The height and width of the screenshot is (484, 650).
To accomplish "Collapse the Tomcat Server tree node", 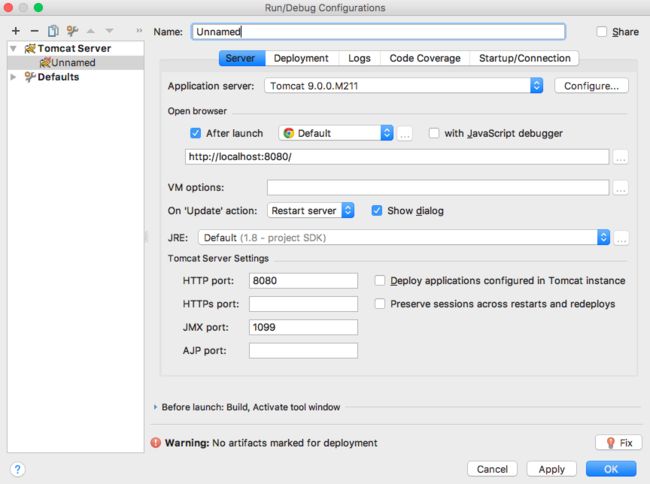I will [x=14, y=48].
